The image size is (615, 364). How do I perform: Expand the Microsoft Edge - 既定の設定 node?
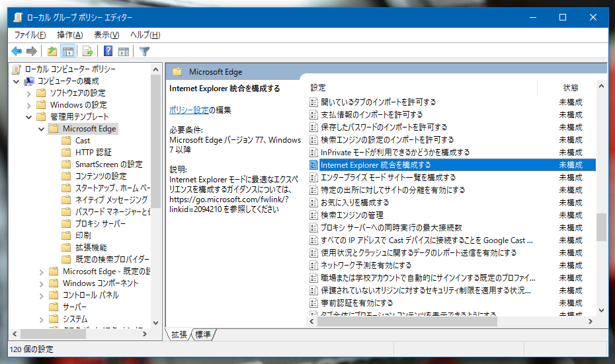(41, 272)
